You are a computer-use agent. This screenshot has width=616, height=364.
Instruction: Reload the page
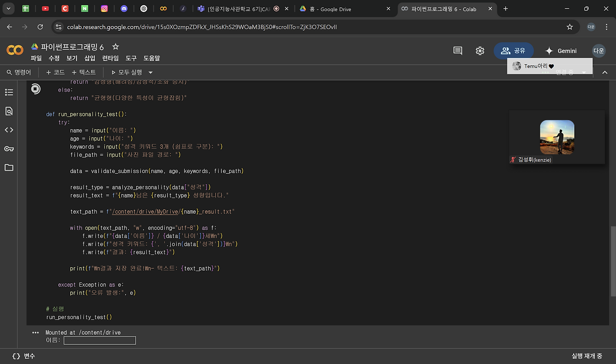coord(40,27)
